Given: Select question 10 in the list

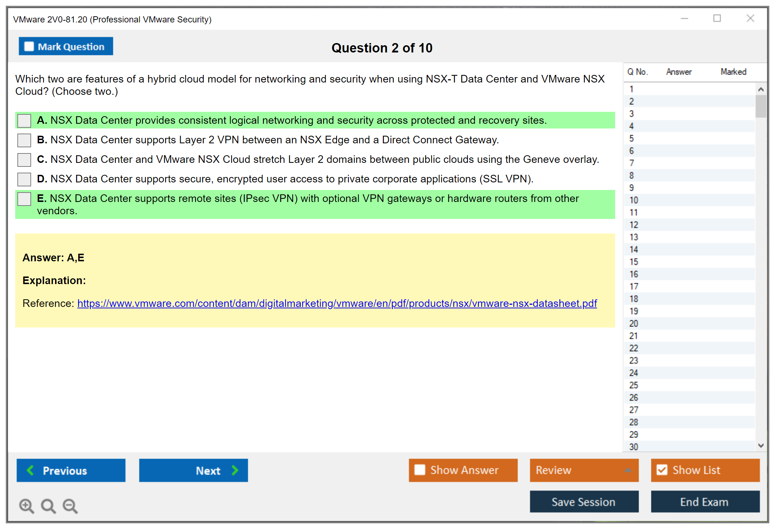Looking at the screenshot, I should tap(634, 200).
